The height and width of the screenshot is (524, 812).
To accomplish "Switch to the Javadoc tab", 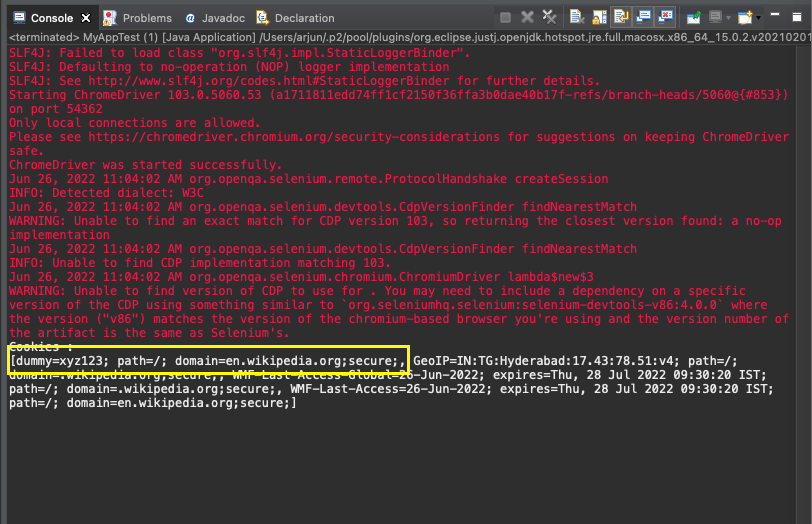I will pos(223,18).
